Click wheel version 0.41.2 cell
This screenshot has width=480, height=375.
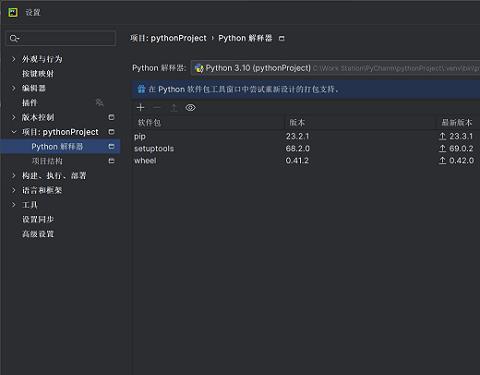297,161
